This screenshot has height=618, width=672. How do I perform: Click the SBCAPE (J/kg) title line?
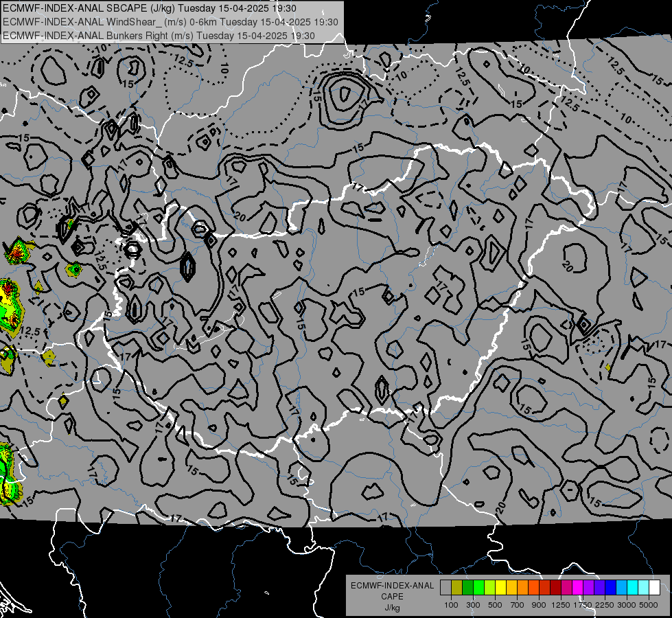[149, 8]
